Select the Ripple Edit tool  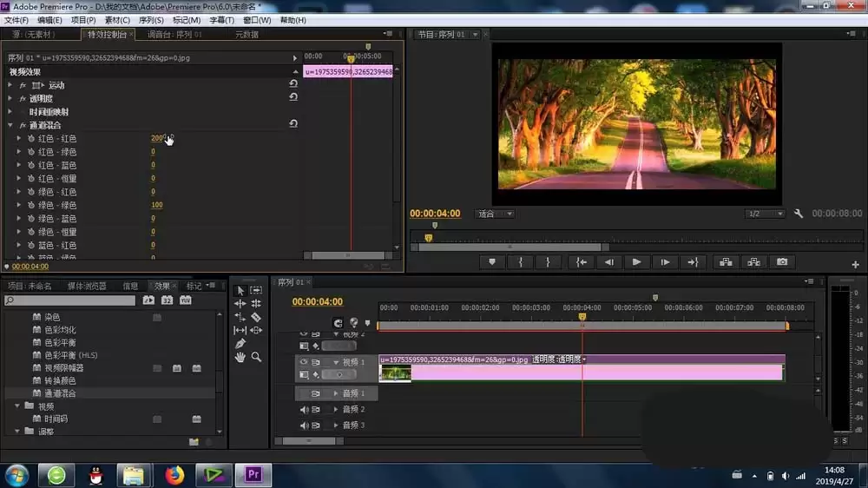click(x=240, y=304)
